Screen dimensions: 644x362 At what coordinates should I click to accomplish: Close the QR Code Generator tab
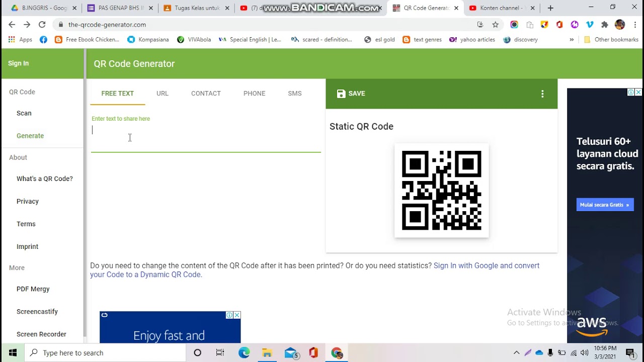tap(456, 8)
